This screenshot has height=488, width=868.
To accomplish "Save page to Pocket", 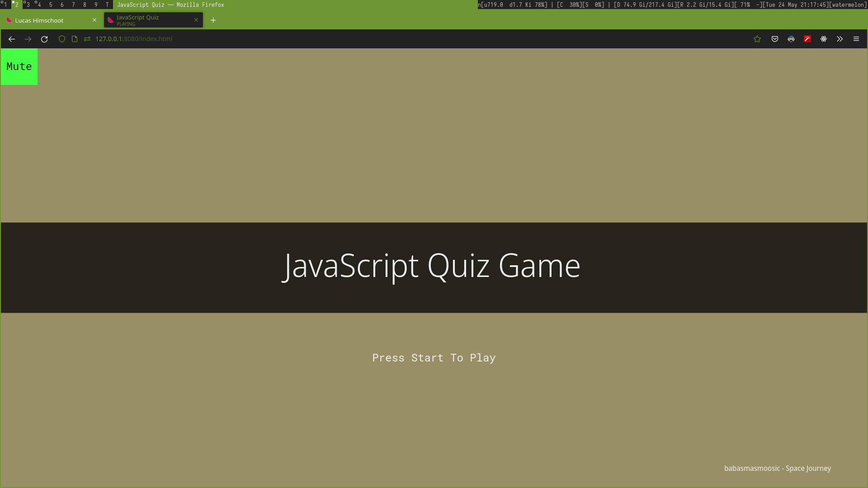I will click(x=775, y=39).
